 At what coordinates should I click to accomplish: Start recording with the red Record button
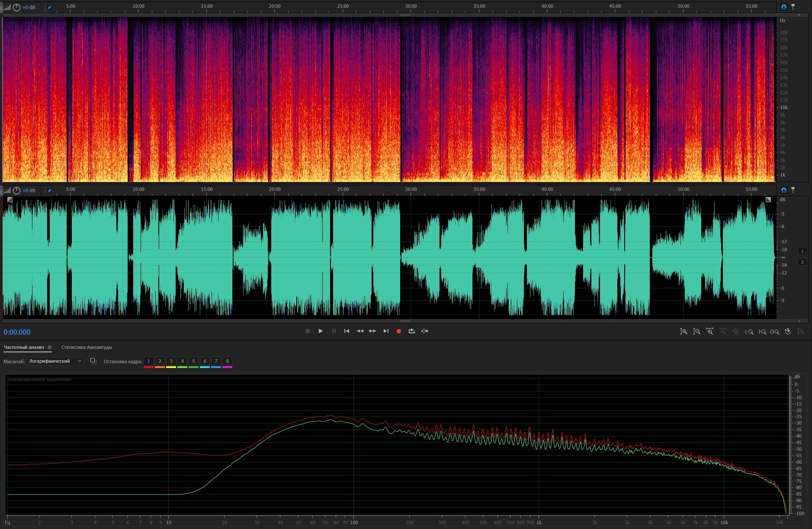tap(399, 331)
